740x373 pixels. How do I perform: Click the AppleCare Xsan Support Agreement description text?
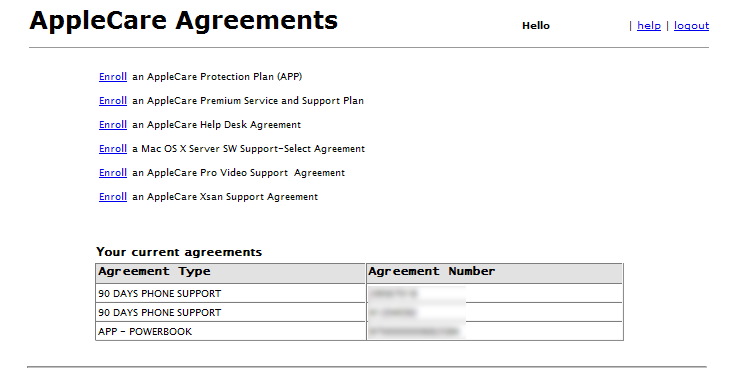click(x=225, y=197)
